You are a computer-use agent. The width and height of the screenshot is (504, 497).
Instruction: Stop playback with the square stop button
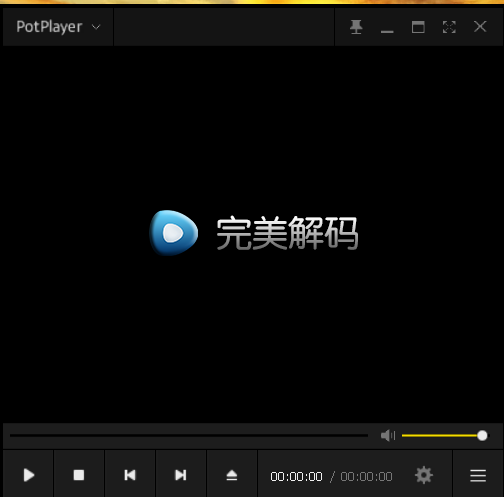[79, 475]
